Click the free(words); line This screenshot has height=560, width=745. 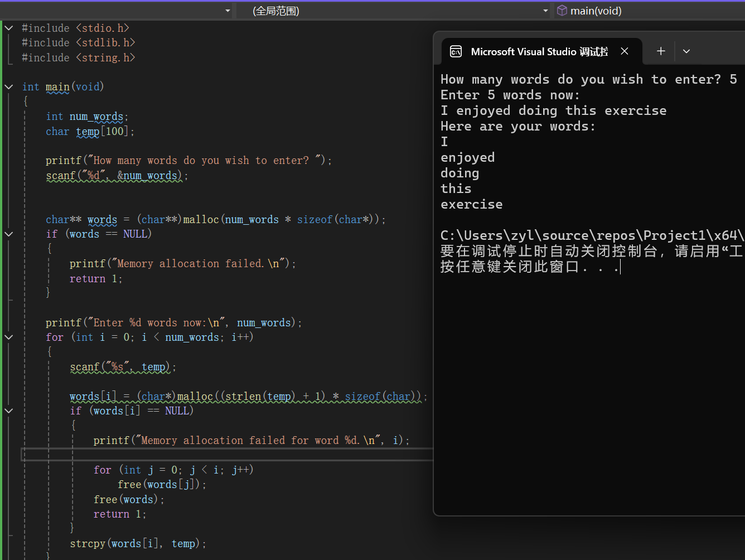(129, 500)
